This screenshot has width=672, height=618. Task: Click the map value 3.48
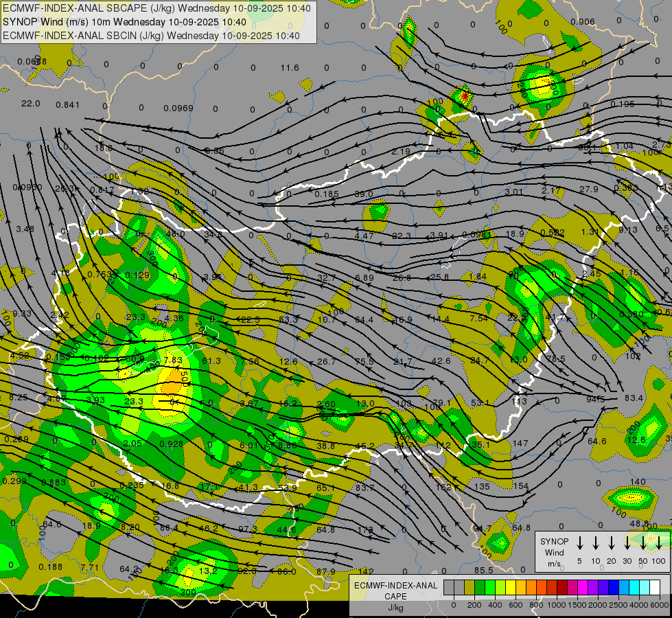(25, 229)
